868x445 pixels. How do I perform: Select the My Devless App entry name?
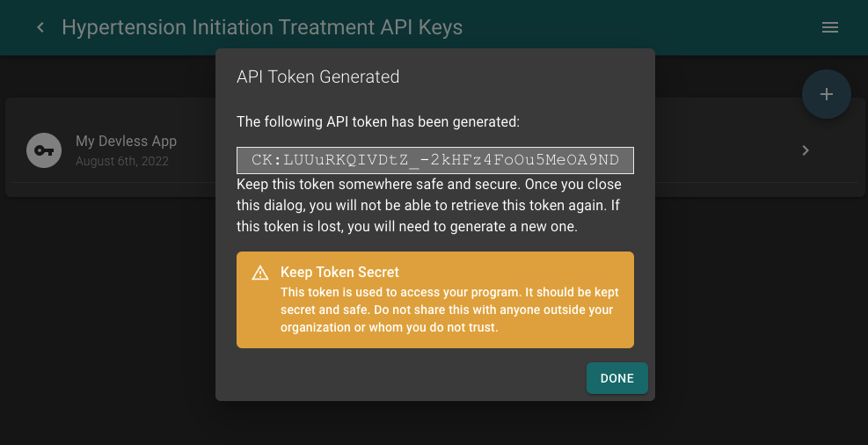126,141
